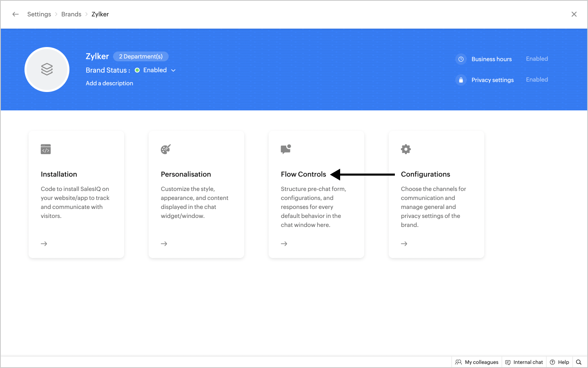Image resolution: width=588 pixels, height=368 pixels.
Task: Follow the Installation card arrow
Action: coord(44,244)
